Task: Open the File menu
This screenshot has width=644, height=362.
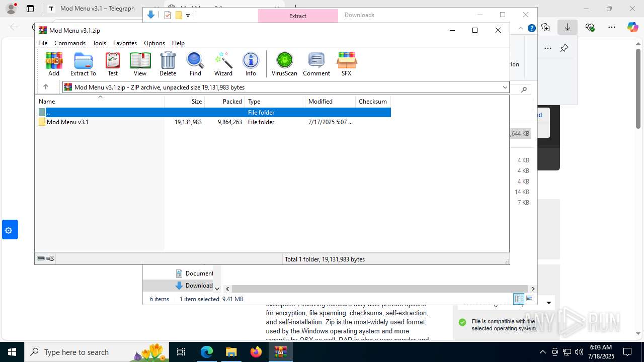Action: pos(43,43)
